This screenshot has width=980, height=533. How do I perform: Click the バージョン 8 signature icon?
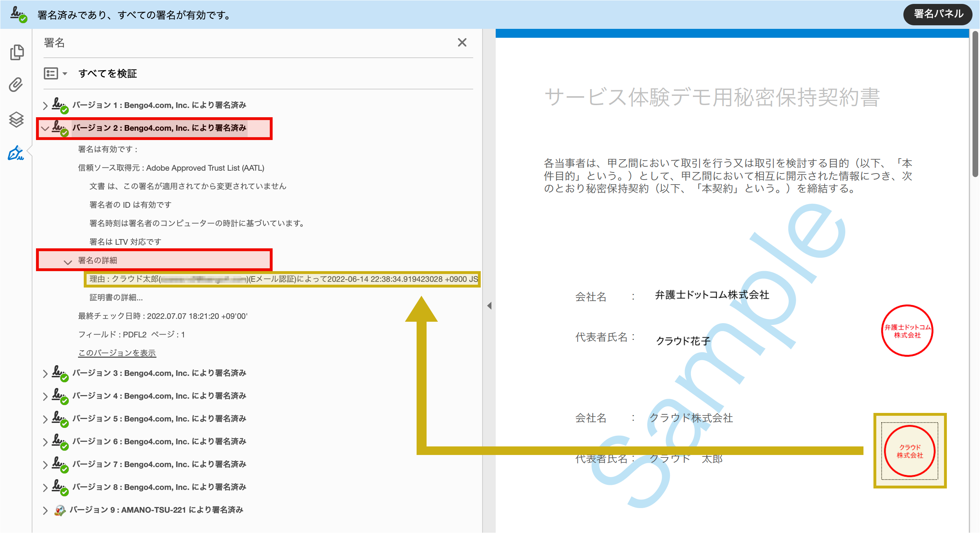tap(60, 487)
